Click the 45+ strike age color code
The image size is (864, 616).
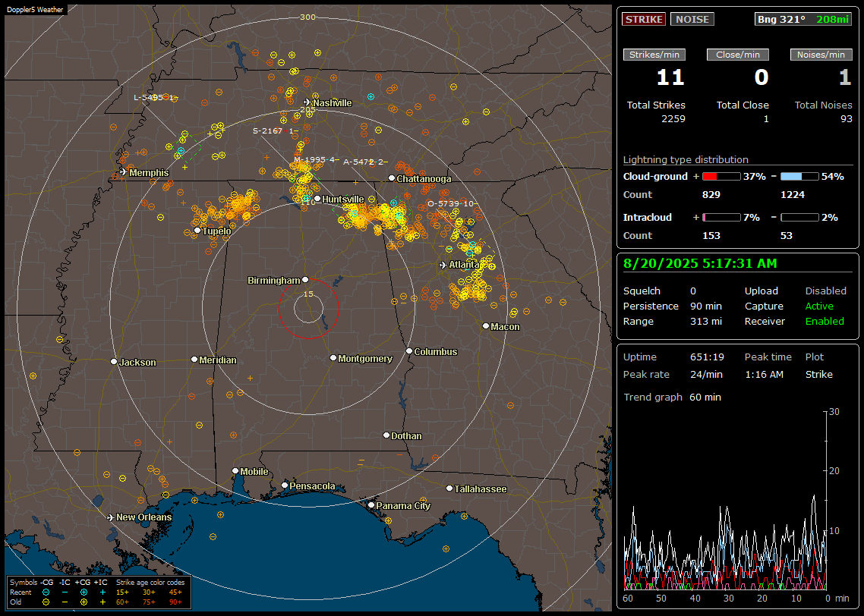point(175,592)
